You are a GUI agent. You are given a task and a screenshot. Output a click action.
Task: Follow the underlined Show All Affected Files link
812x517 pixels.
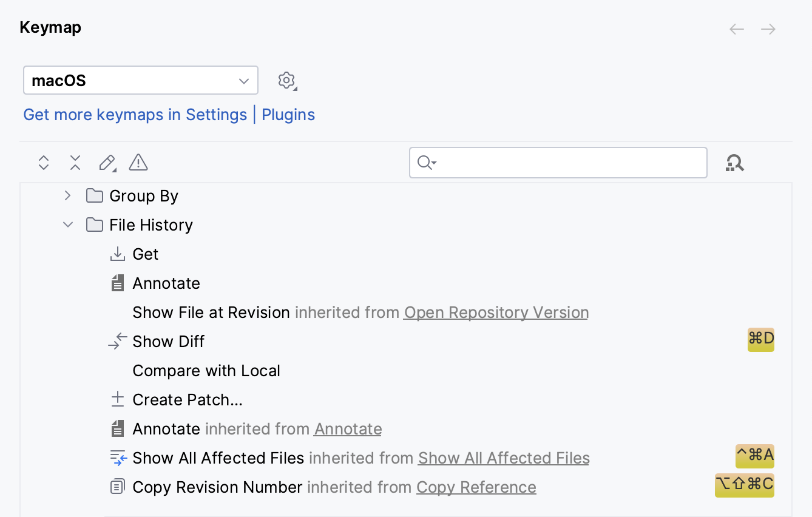(x=504, y=458)
